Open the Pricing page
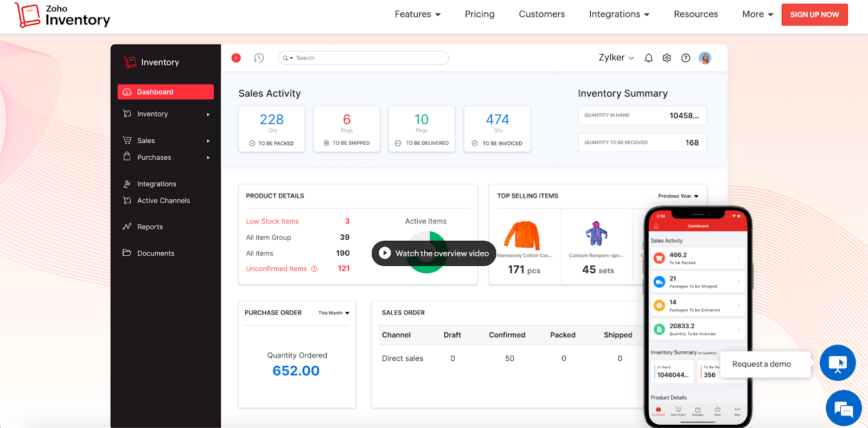868x428 pixels. point(480,14)
